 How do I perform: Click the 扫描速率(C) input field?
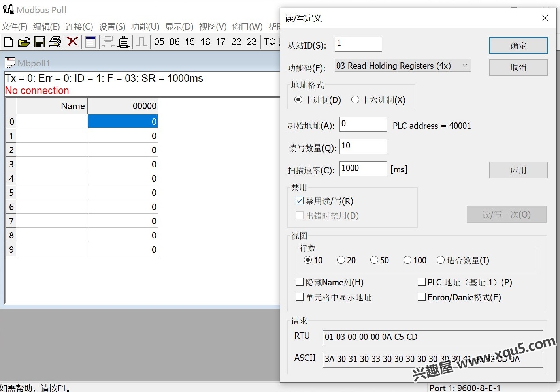pos(363,169)
